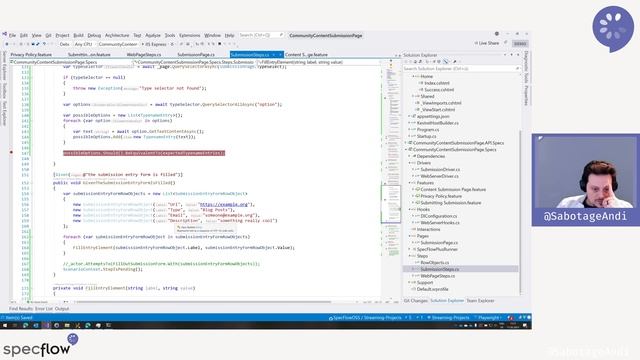The width and height of the screenshot is (640, 360).
Task: Switch to the Privacy Policy.feature tab
Action: click(31, 54)
